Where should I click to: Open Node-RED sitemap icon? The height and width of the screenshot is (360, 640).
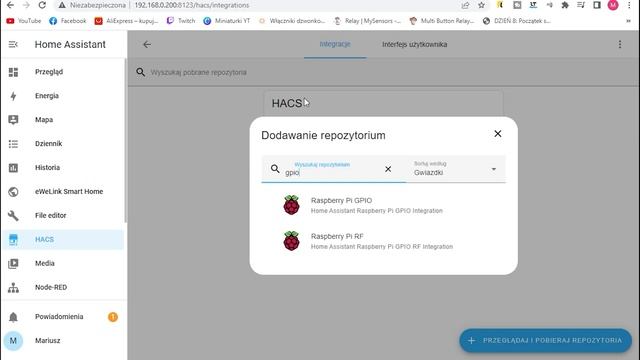pos(13,287)
